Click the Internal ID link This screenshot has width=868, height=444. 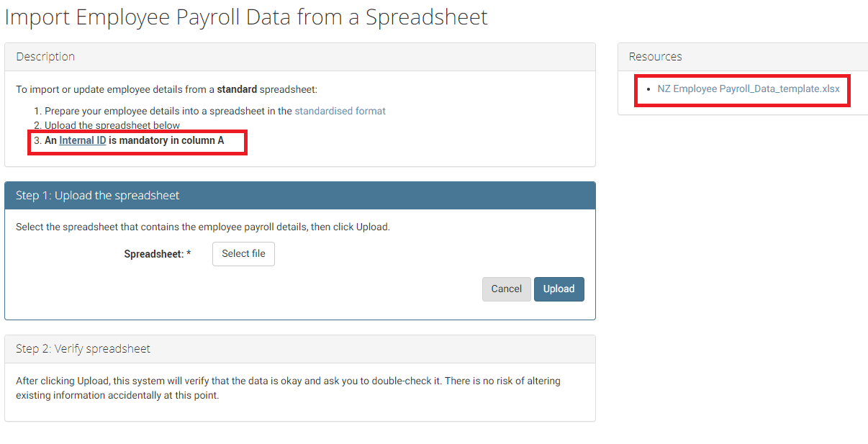(x=83, y=141)
